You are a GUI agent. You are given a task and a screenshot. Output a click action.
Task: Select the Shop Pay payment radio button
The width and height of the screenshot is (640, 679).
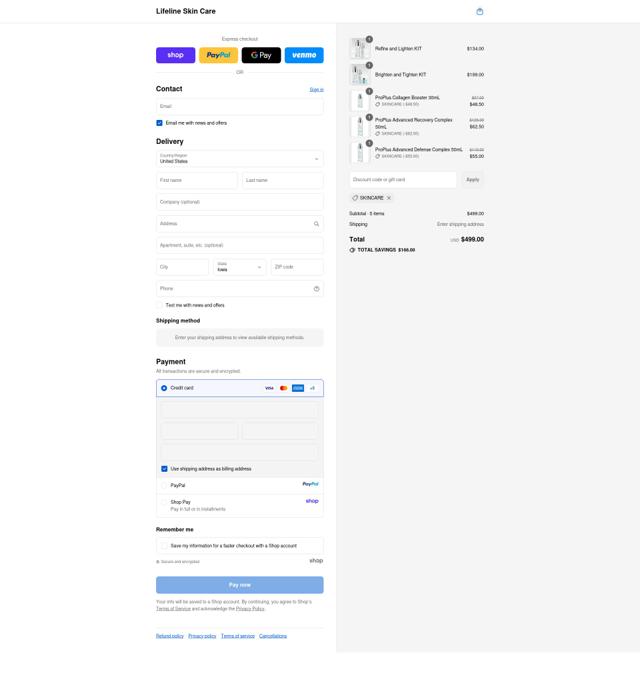click(x=164, y=502)
